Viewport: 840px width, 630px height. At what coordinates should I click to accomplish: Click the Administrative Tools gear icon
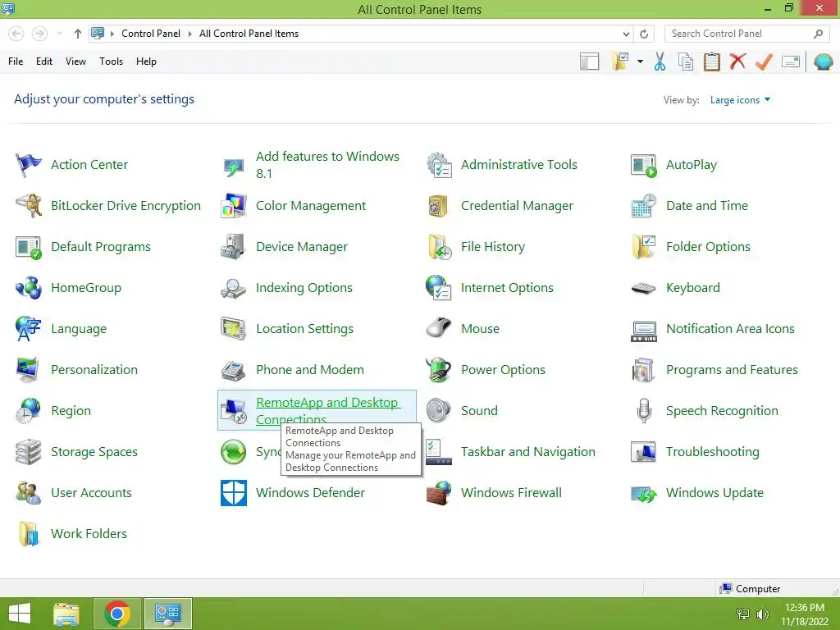(x=439, y=164)
